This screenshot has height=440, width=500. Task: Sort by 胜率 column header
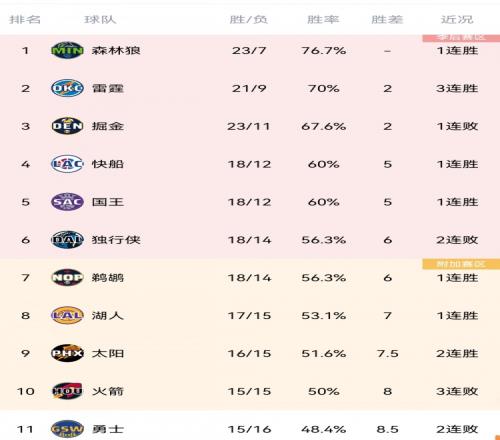point(323,19)
